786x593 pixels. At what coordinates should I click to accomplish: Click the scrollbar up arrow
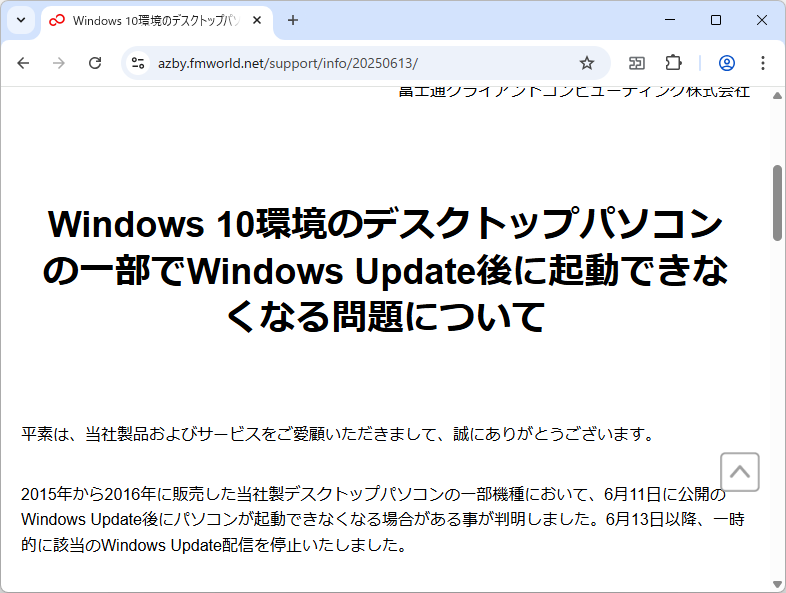tap(777, 95)
